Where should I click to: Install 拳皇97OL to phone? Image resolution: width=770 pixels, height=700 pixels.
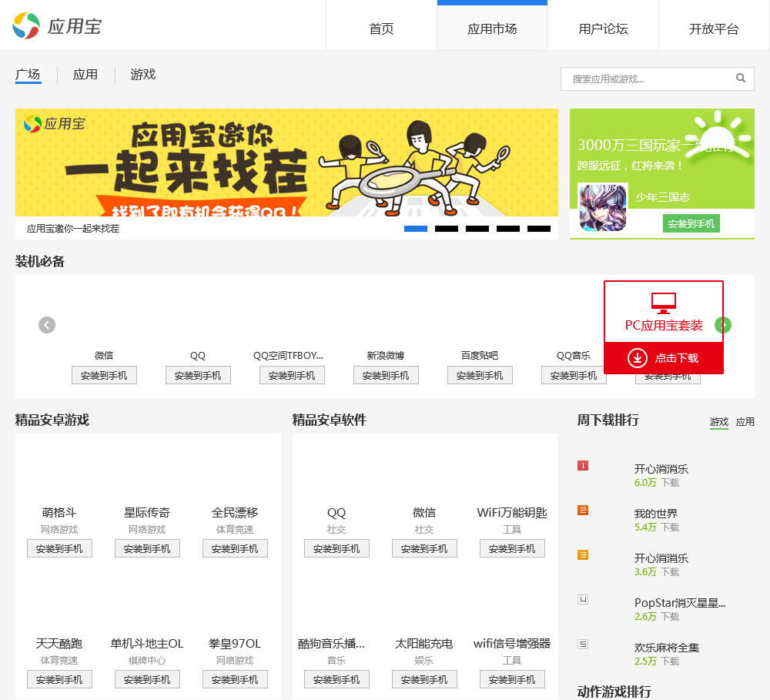(x=235, y=679)
